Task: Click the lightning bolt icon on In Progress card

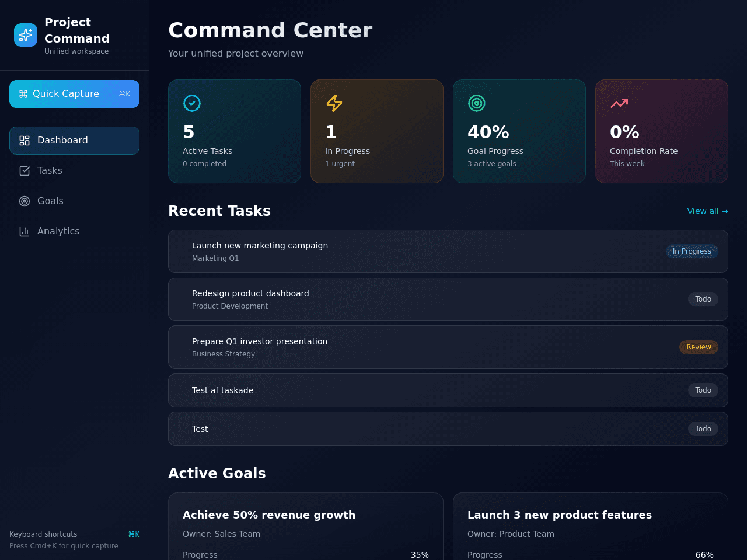Action: [334, 103]
